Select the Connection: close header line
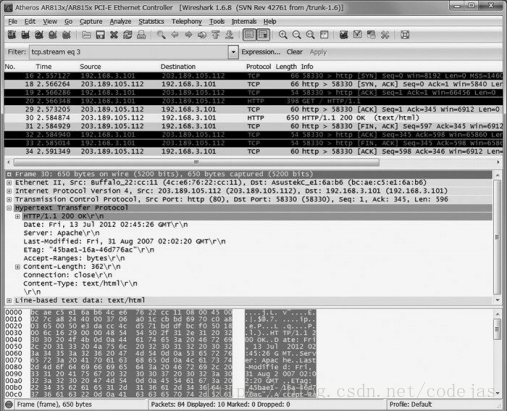This screenshot has width=507, height=411. 68,275
